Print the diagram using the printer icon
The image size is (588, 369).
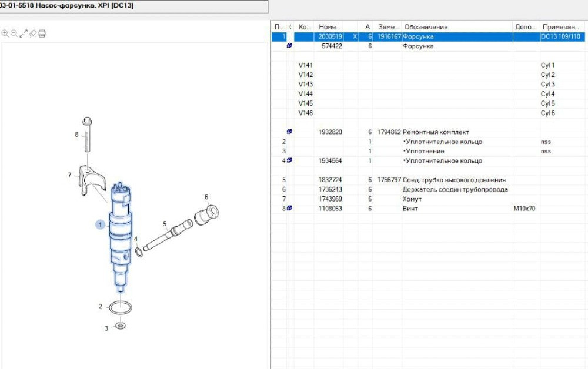(x=42, y=33)
